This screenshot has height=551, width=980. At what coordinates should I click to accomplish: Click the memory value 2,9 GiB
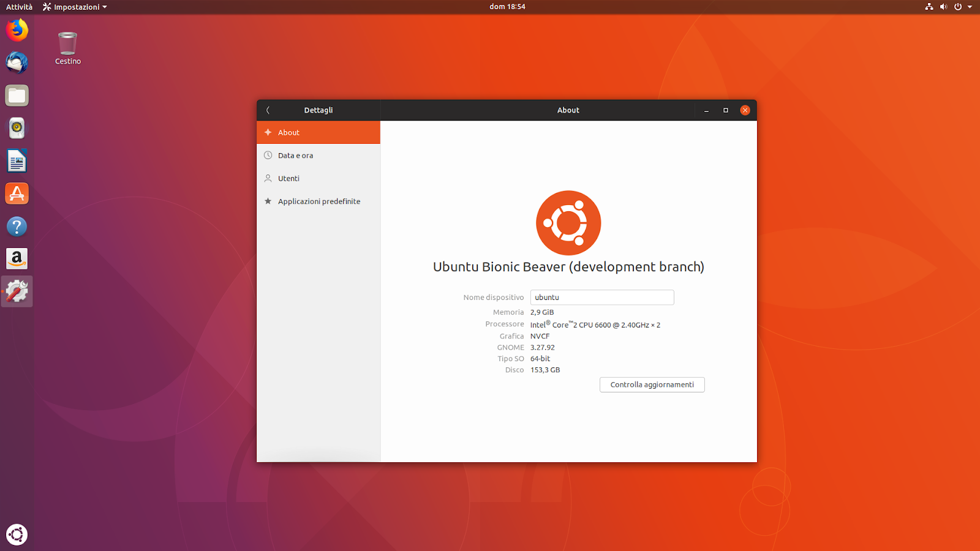pyautogui.click(x=542, y=312)
